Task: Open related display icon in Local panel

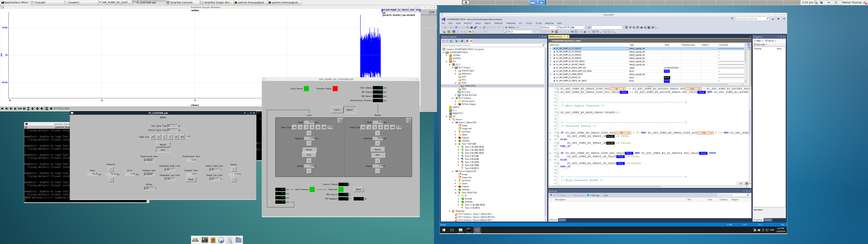Action: click(340, 120)
